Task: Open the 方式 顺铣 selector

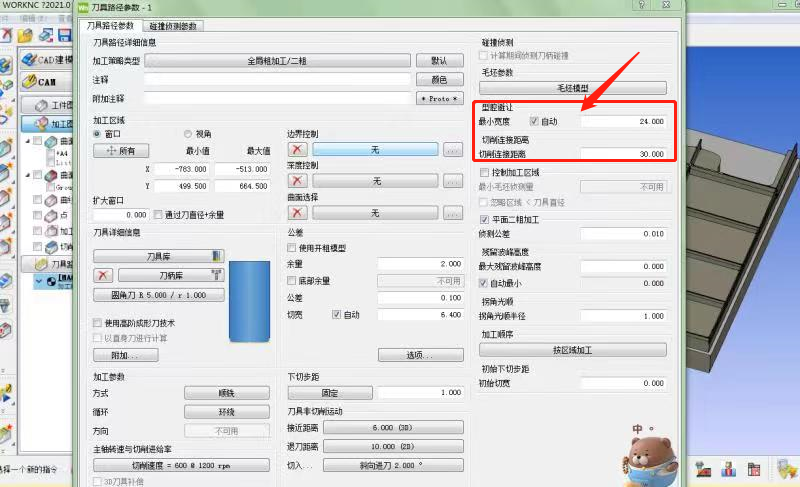Action: tap(227, 393)
